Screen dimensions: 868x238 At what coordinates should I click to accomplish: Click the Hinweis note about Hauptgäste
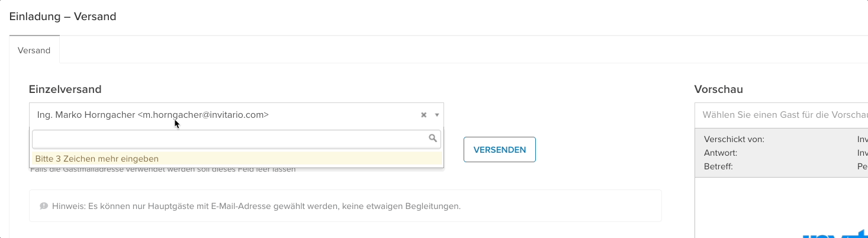pos(256,206)
